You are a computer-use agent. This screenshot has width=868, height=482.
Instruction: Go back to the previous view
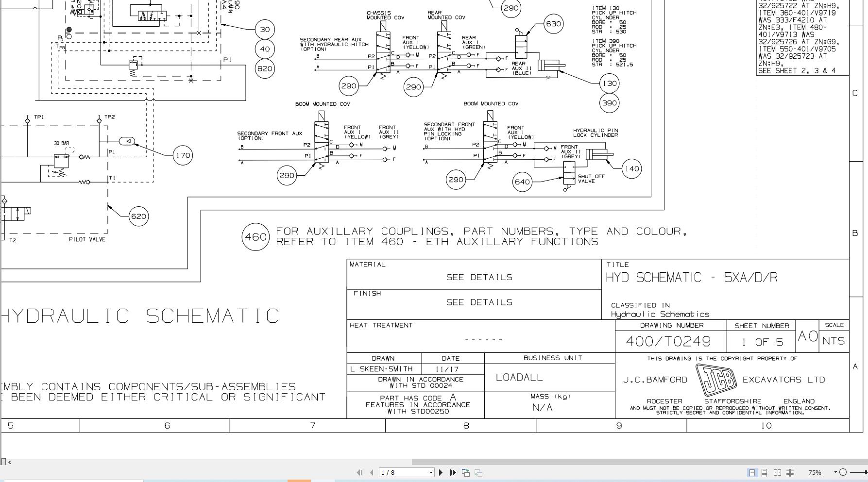tap(466, 472)
